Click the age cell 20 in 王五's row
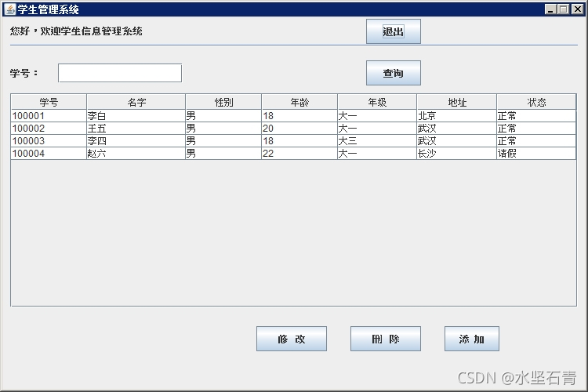588x392 pixels. (x=299, y=129)
